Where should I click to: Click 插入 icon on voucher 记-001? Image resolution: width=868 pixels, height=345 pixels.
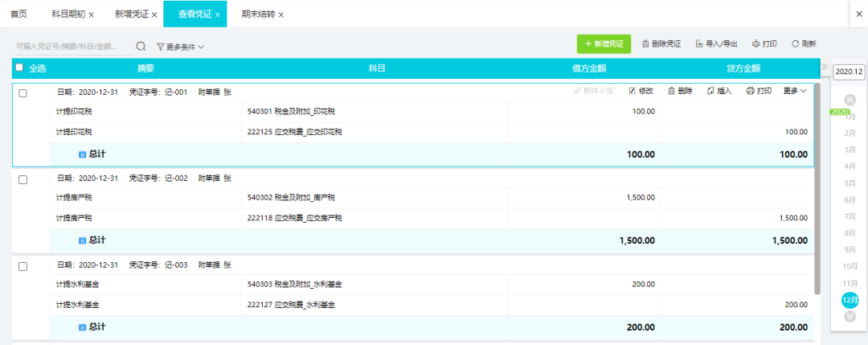coord(710,92)
